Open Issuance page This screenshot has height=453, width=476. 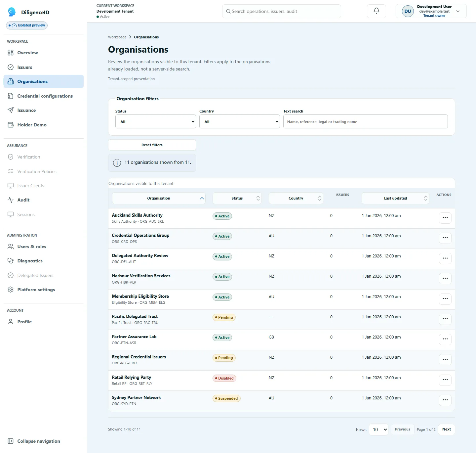(44, 110)
